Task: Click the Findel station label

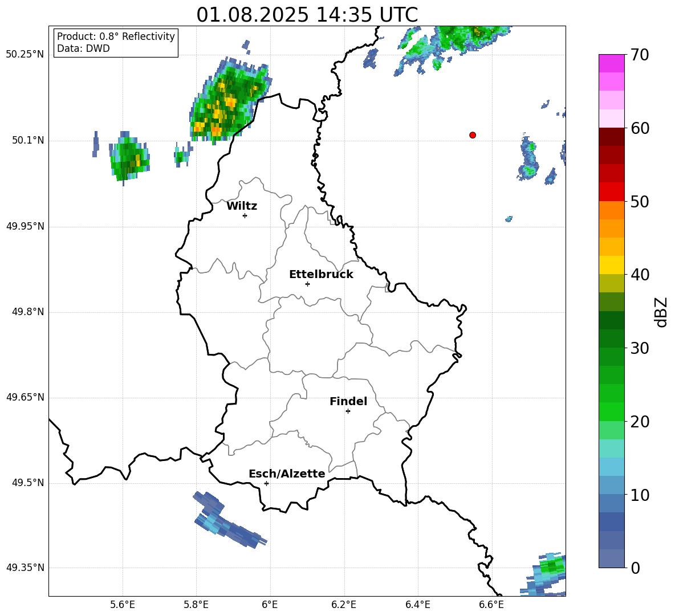Action: [x=348, y=401]
